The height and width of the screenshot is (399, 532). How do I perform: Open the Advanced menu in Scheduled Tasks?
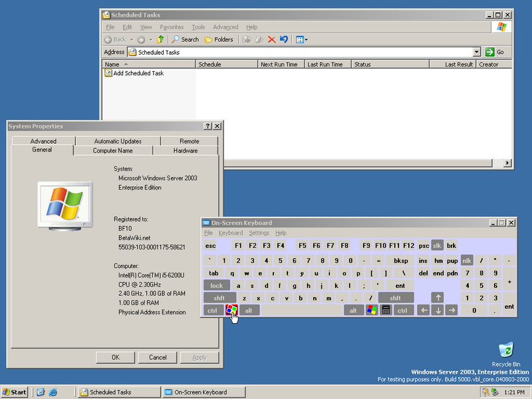[225, 27]
